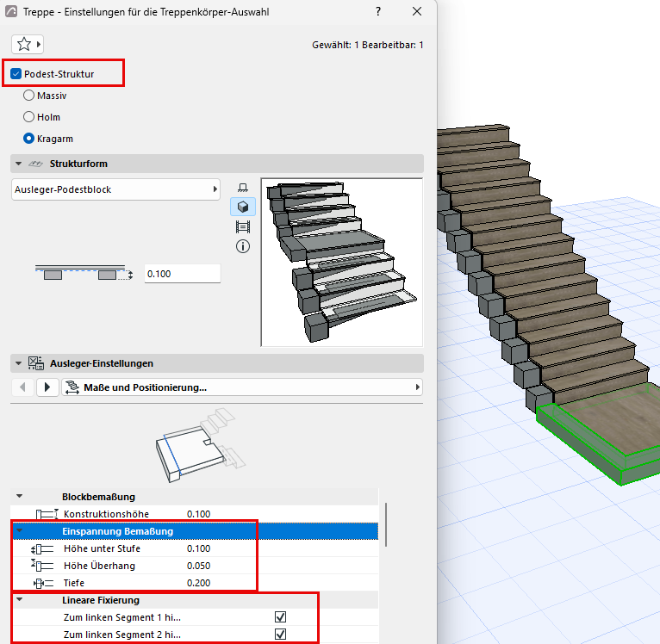The width and height of the screenshot is (660, 644).
Task: Collapse the Einspannung Bemaßung group
Action: 19,531
